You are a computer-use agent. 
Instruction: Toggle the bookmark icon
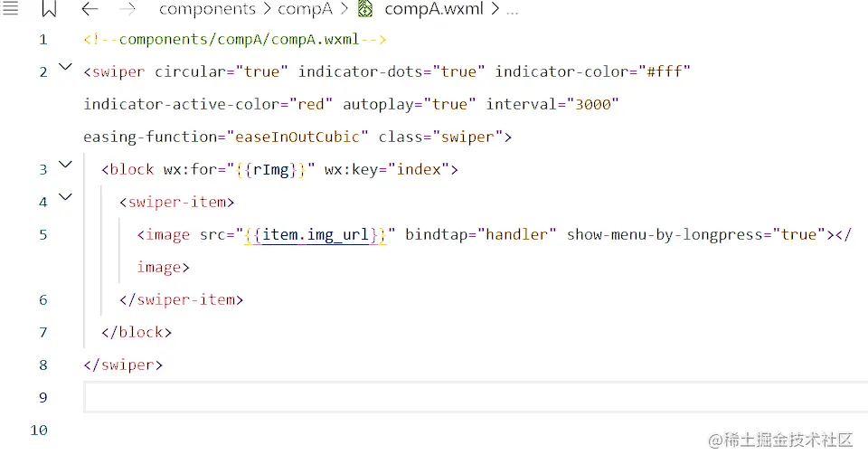coord(49,8)
